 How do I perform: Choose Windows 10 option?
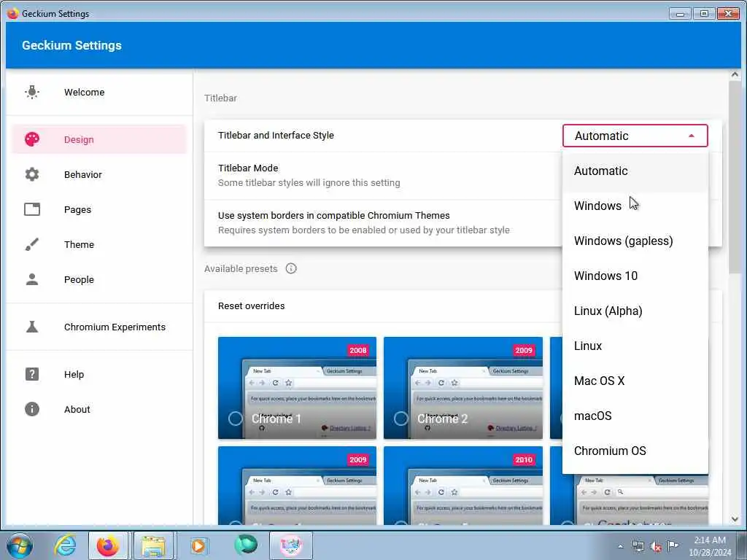click(635, 276)
